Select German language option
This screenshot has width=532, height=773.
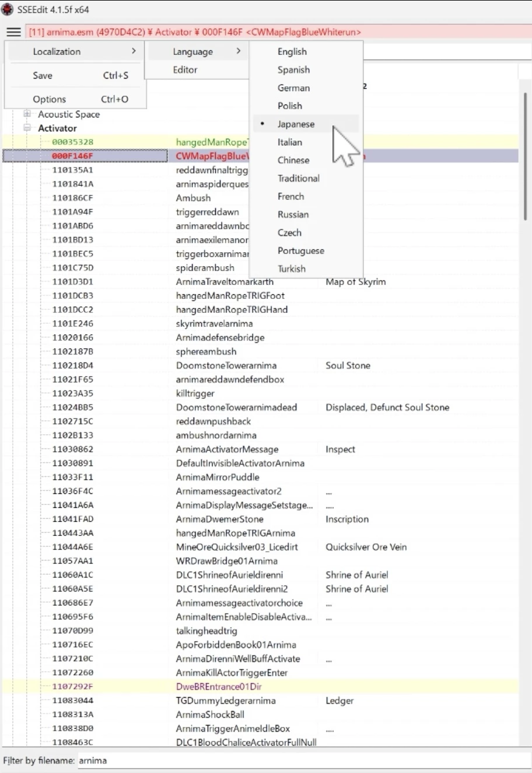tap(306, 88)
